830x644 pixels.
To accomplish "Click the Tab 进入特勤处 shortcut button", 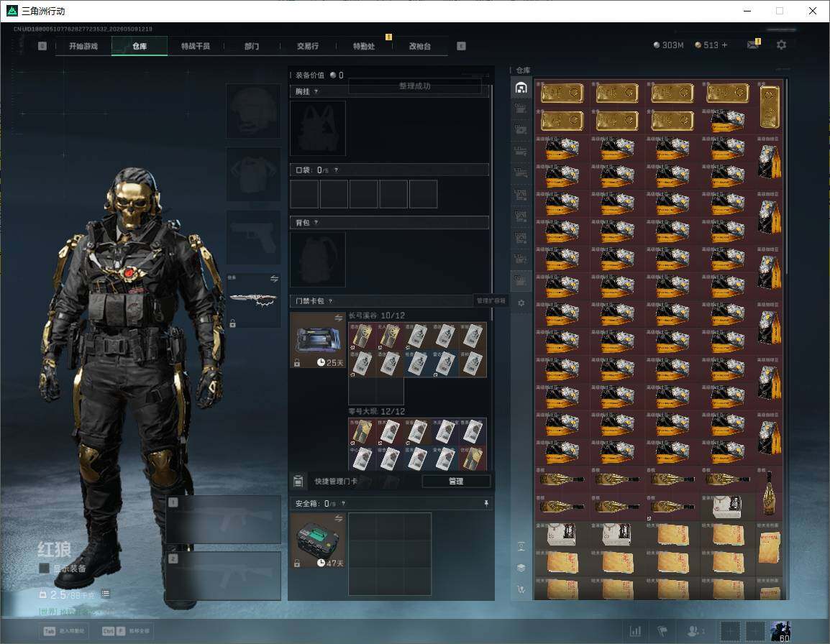I will [65, 631].
